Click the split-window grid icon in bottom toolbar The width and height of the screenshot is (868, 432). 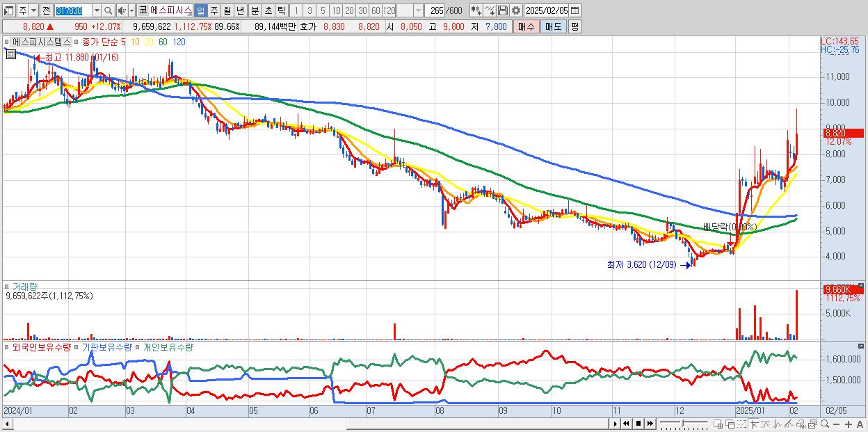pyautogui.click(x=718, y=424)
